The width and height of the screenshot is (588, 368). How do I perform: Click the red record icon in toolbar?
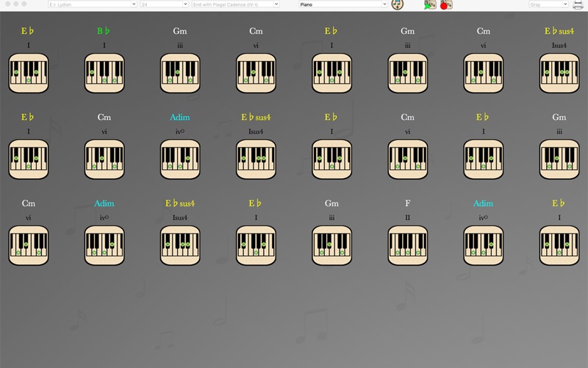click(x=446, y=4)
